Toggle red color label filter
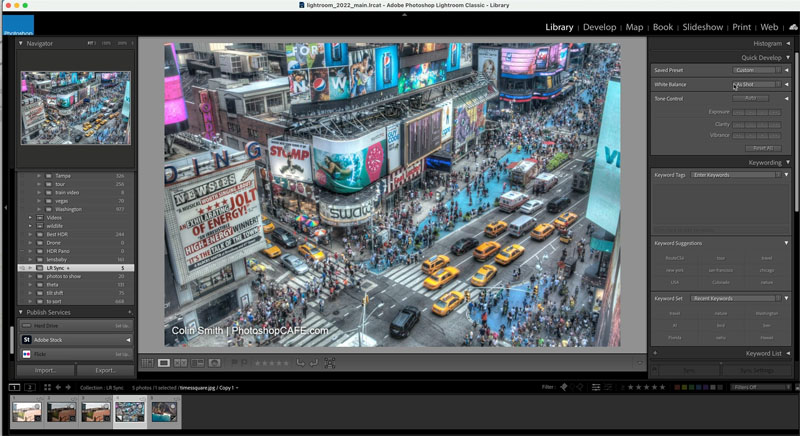Screen dimensions: 800x436 pos(677,387)
